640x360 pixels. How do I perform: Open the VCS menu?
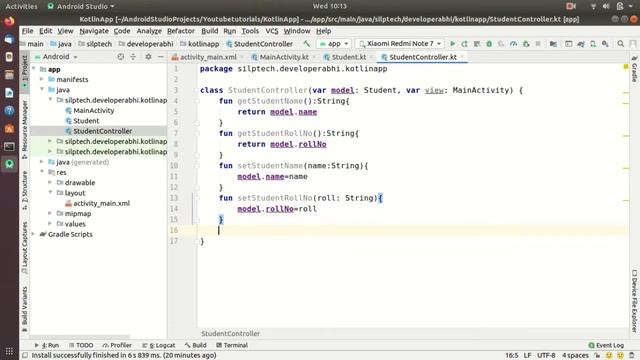point(272,31)
